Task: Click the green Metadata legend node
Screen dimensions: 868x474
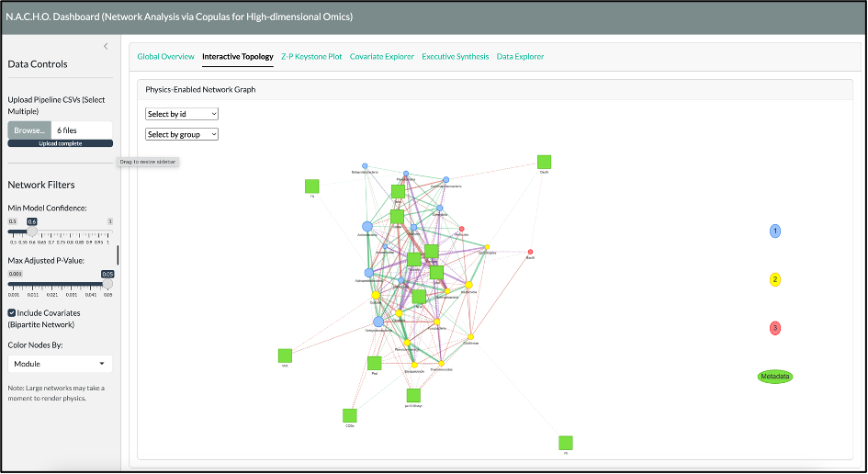Action: pyautogui.click(x=775, y=376)
